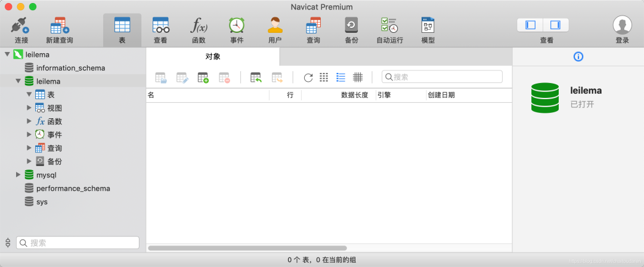Select 视图 item in sidebar
644x267 pixels.
[x=55, y=108]
